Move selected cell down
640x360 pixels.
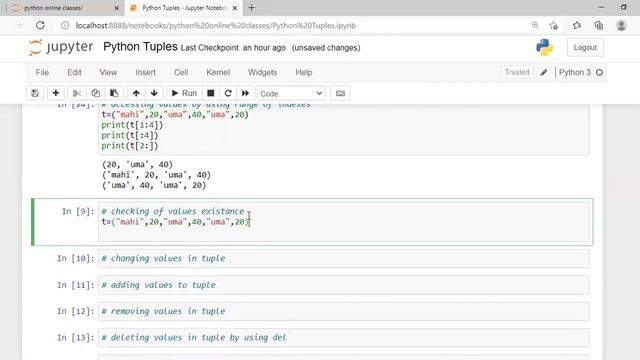coord(154,93)
